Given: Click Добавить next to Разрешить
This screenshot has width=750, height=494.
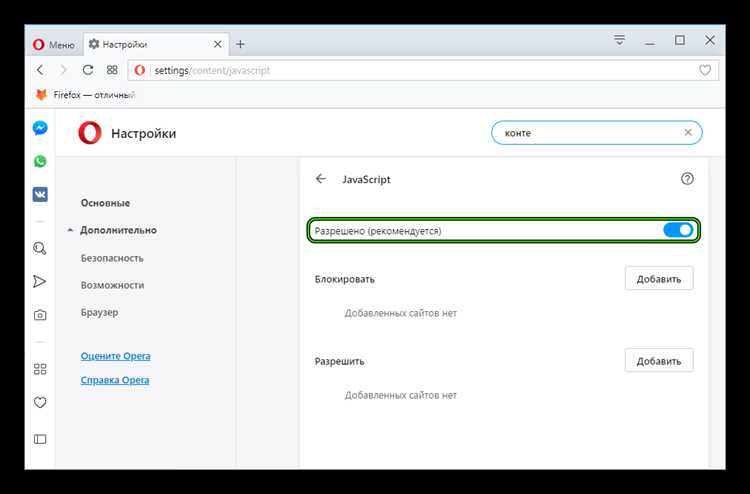Looking at the screenshot, I should (x=659, y=361).
